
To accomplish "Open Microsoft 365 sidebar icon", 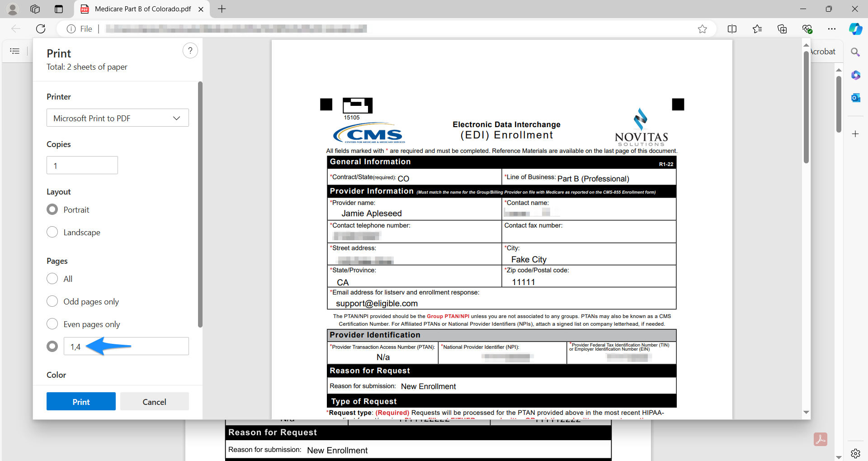I will click(855, 75).
